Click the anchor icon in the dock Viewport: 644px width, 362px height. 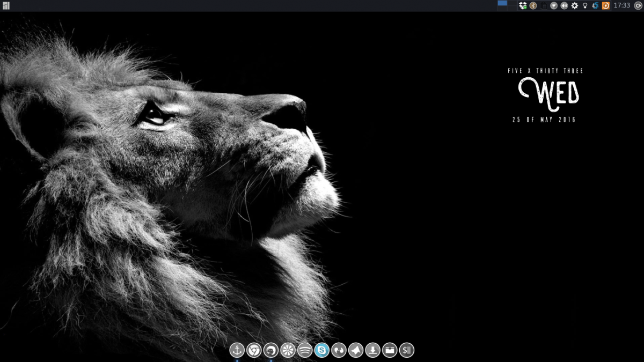point(237,351)
